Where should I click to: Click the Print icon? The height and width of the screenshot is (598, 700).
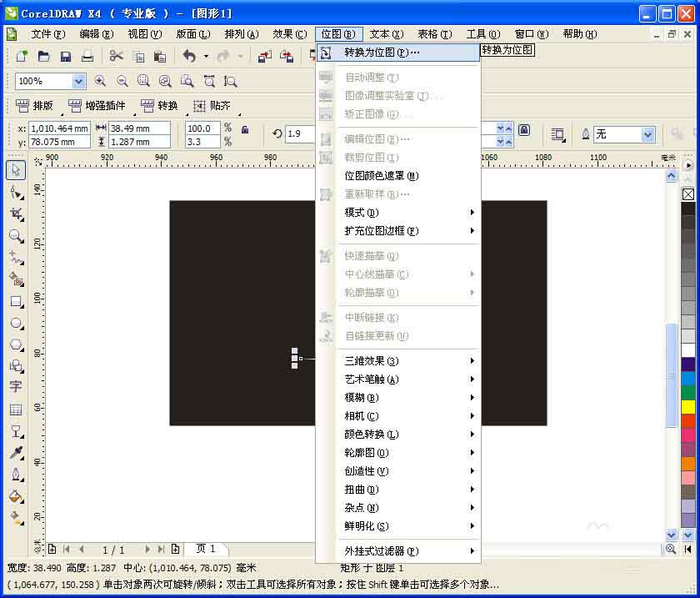click(x=87, y=56)
